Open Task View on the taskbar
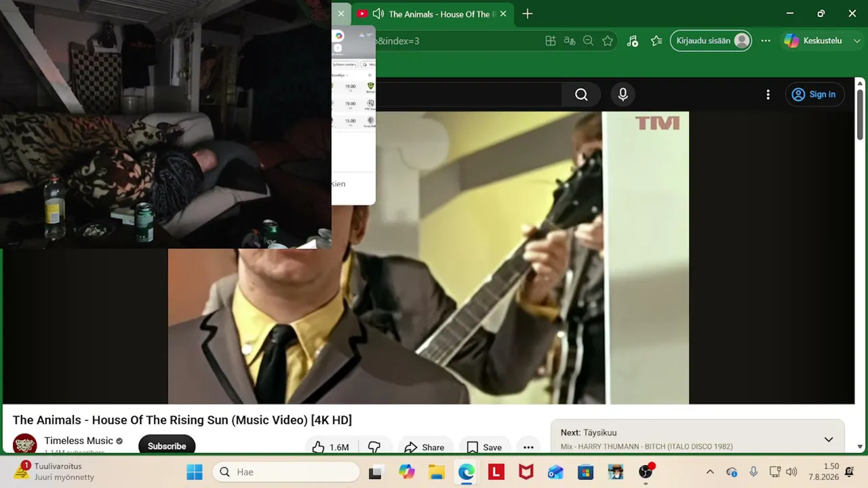 pyautogui.click(x=375, y=472)
